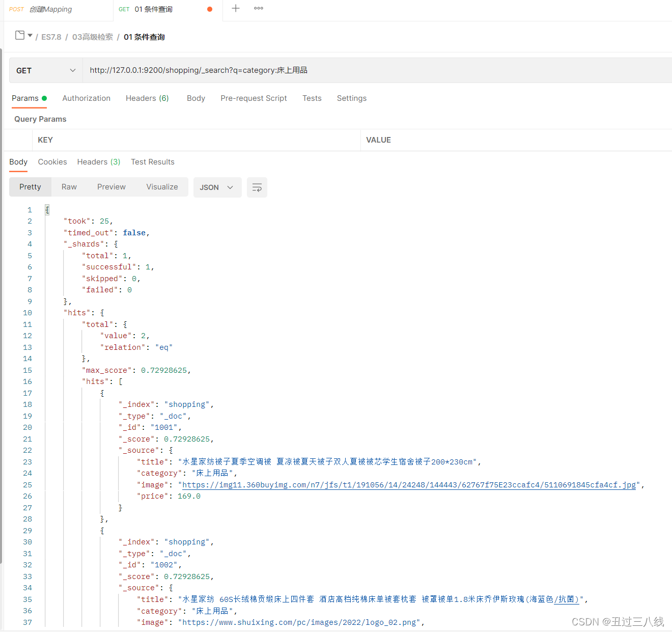
Task: Click the "relation": "eq" line
Action: point(136,347)
